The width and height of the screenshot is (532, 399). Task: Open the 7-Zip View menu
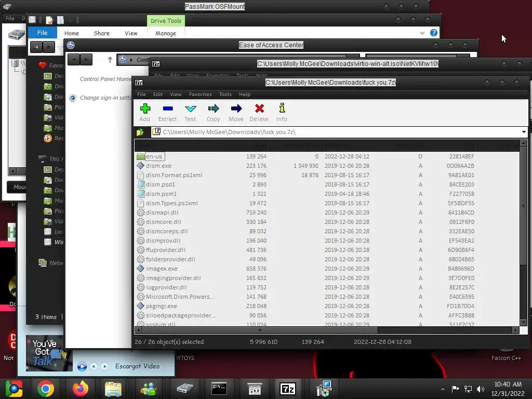(176, 95)
